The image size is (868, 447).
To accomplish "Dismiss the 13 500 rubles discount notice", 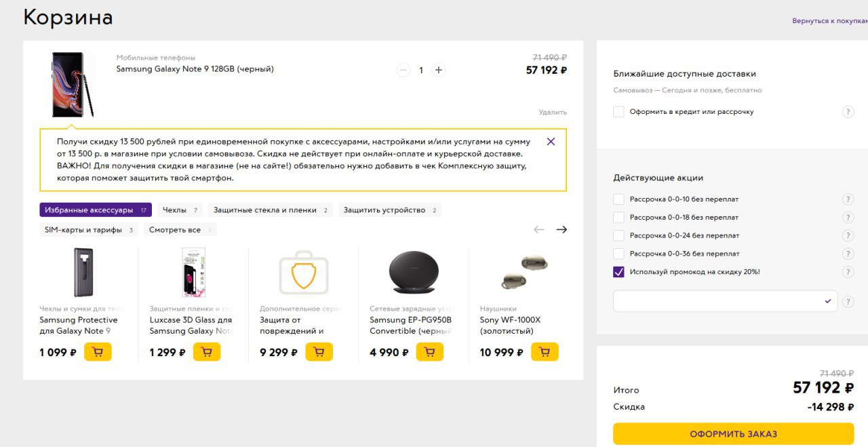I will point(551,142).
